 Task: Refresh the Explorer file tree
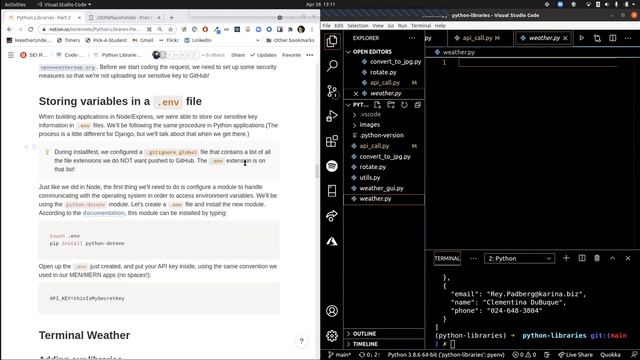(x=404, y=105)
